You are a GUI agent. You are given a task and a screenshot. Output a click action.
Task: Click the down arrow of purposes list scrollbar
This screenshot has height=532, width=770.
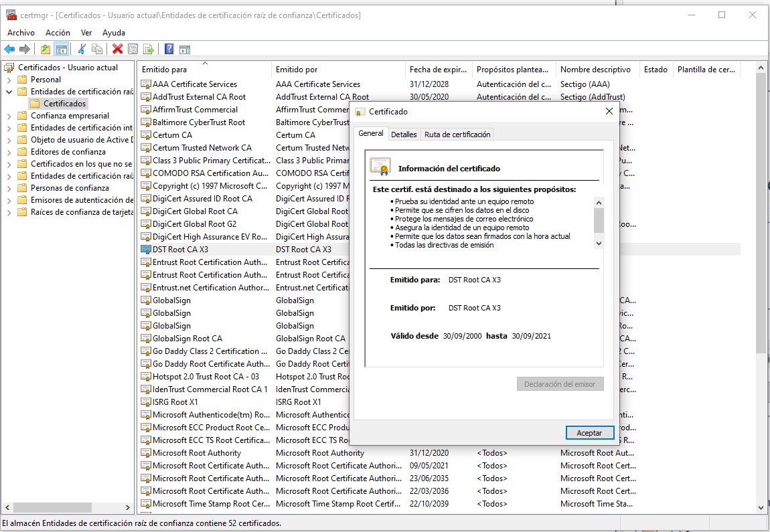[599, 244]
